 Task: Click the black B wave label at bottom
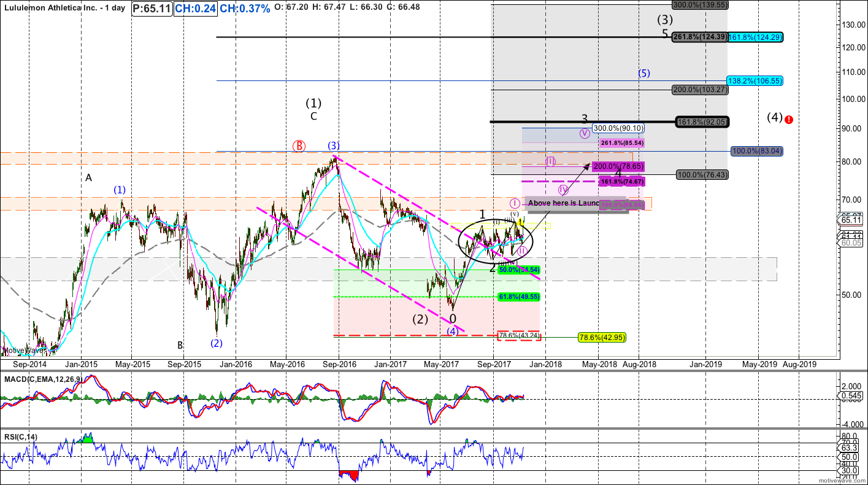pyautogui.click(x=180, y=345)
